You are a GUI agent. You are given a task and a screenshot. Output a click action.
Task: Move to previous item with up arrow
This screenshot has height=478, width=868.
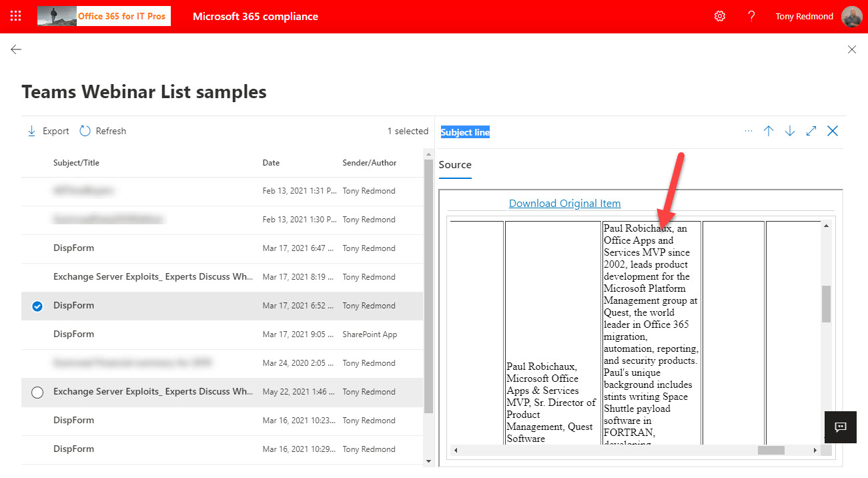click(x=769, y=131)
